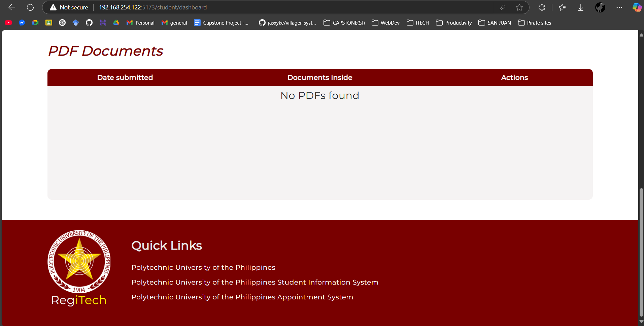Launch Copilot from the toolbar
Image resolution: width=644 pixels, height=326 pixels.
coord(637,7)
